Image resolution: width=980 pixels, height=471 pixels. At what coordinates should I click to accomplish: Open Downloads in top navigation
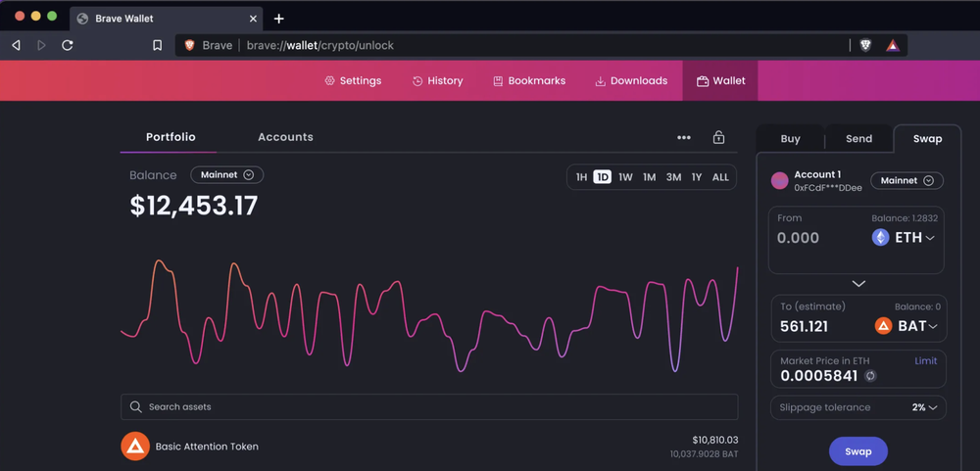[x=631, y=80]
